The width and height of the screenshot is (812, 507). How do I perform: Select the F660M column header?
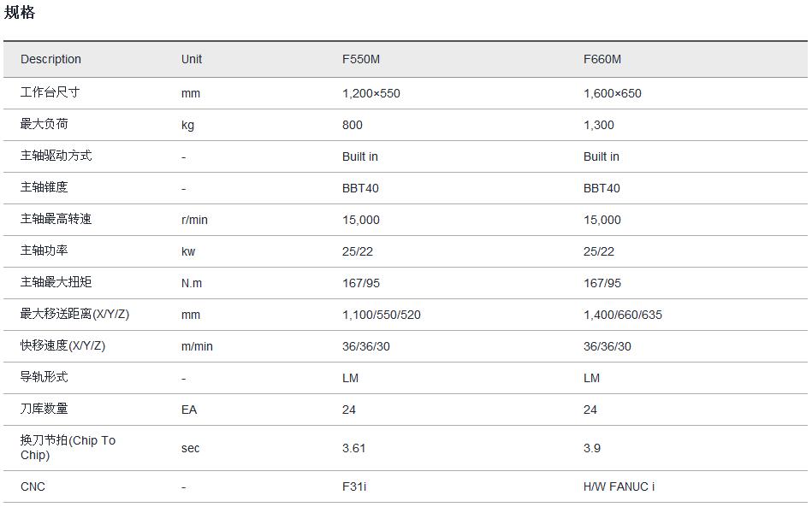tap(602, 59)
